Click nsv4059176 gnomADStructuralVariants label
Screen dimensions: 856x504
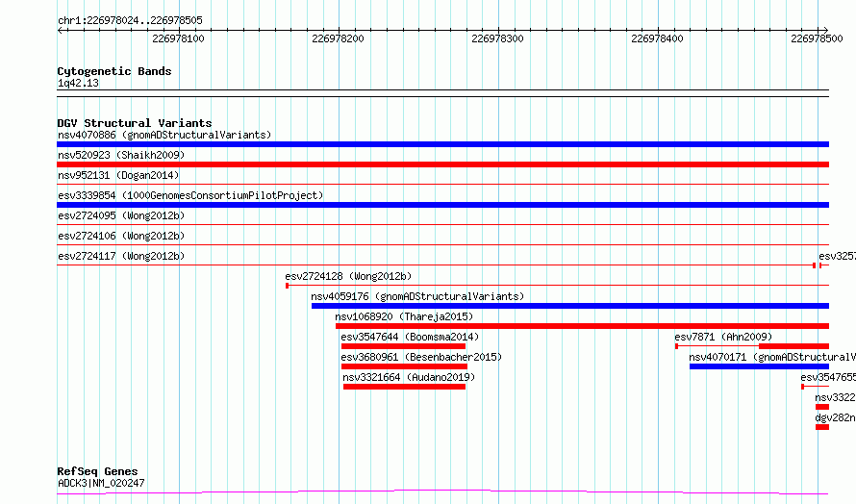point(417,296)
